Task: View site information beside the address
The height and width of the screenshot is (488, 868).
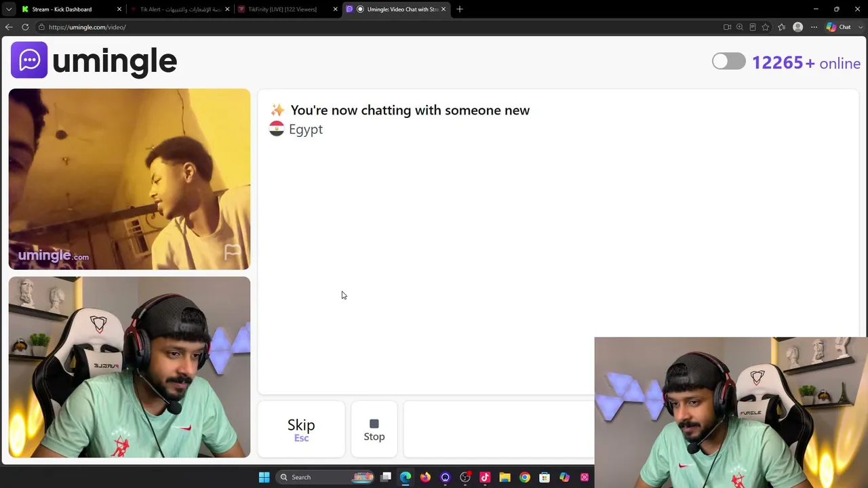Action: coord(41,27)
